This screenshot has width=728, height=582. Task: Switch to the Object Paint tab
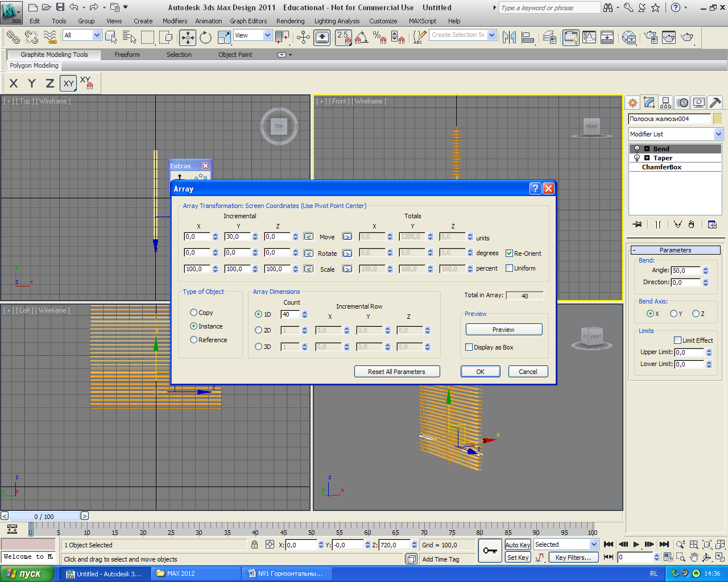pyautogui.click(x=235, y=55)
